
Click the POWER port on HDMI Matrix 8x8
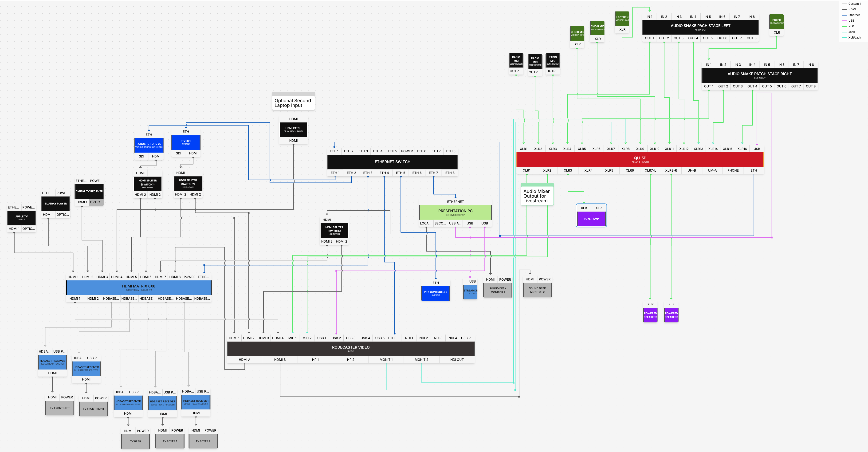pos(189,277)
